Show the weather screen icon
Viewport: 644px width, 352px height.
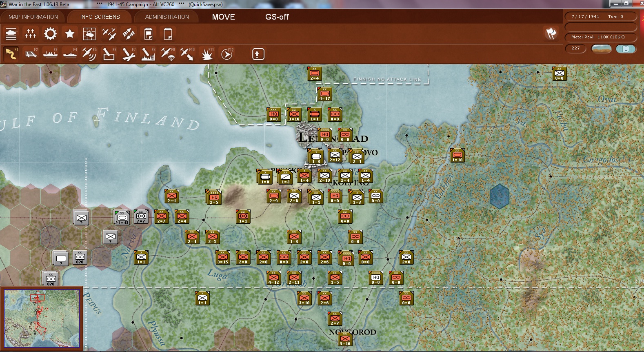tap(89, 33)
